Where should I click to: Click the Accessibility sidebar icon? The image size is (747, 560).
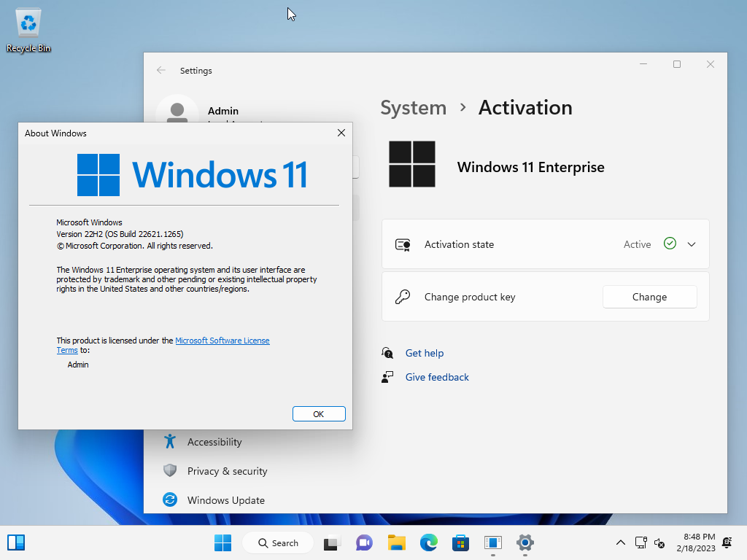(x=170, y=441)
